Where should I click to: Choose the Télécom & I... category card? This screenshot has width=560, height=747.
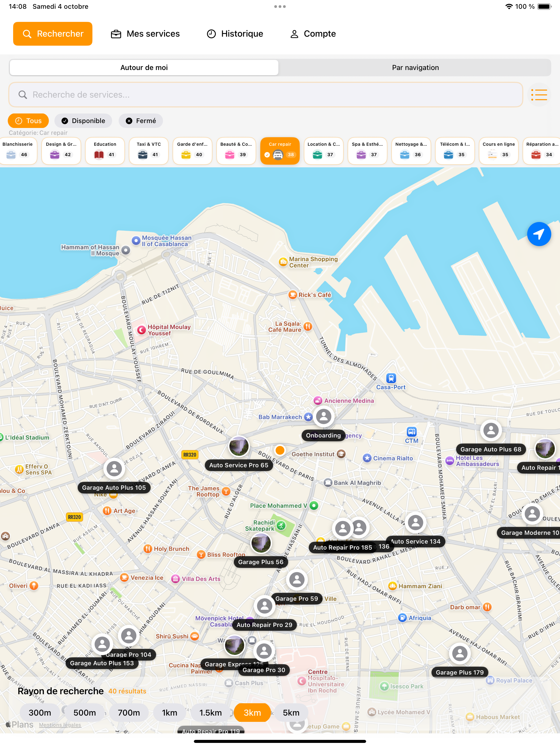[455, 151]
